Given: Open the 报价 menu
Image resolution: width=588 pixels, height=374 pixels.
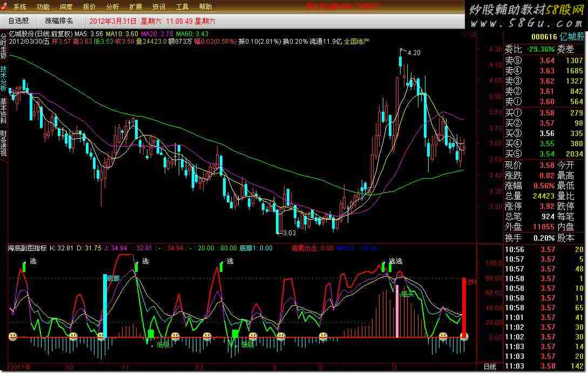Looking at the screenshot, I should (x=89, y=6).
